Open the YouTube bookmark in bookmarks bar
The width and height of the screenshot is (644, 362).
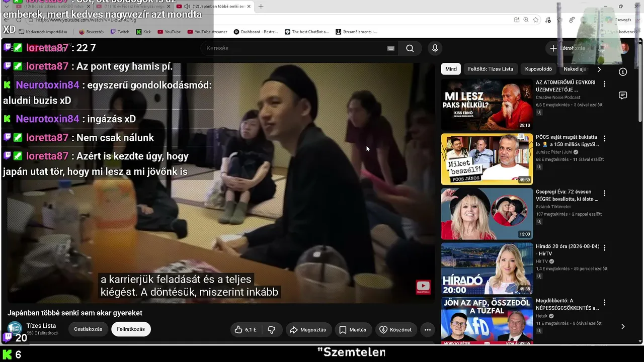coord(169,32)
